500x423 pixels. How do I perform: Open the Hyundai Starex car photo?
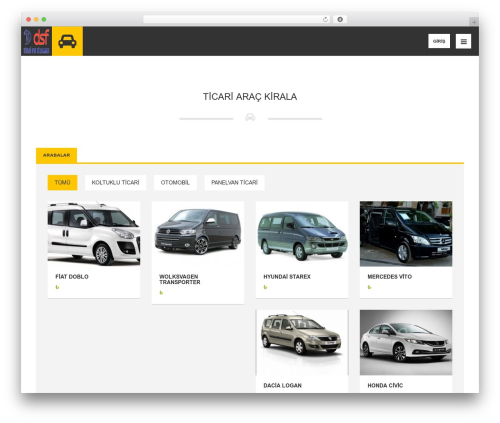pos(302,234)
